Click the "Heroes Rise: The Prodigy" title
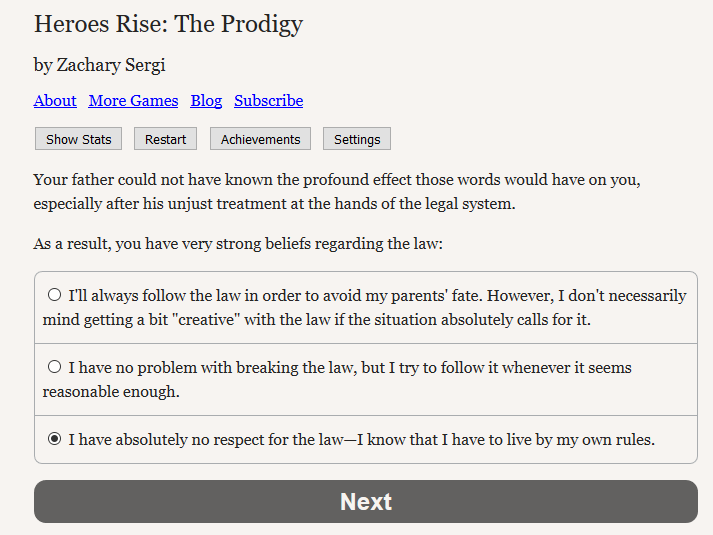The width and height of the screenshot is (713, 535). [x=168, y=24]
